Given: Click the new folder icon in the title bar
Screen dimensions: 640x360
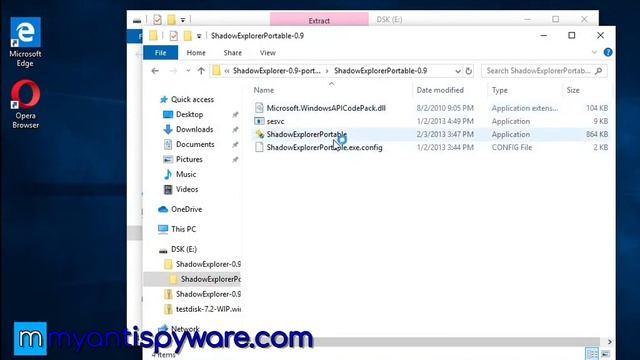Looking at the screenshot, I should [187, 36].
